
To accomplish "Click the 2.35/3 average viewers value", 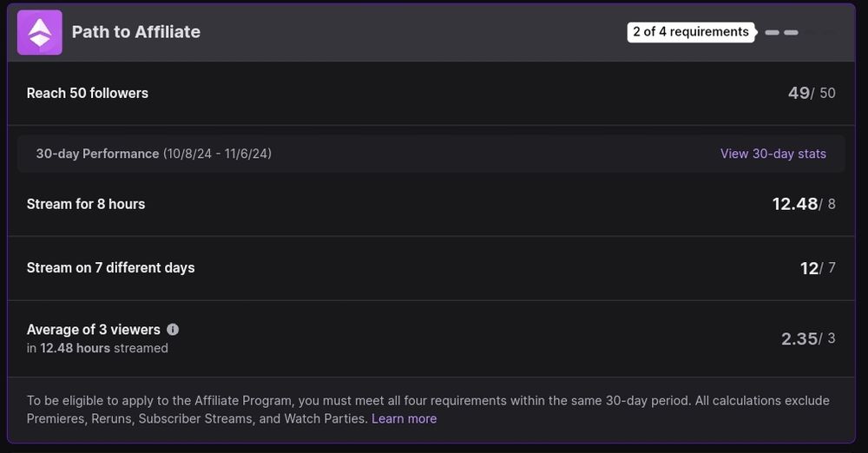I will point(807,338).
